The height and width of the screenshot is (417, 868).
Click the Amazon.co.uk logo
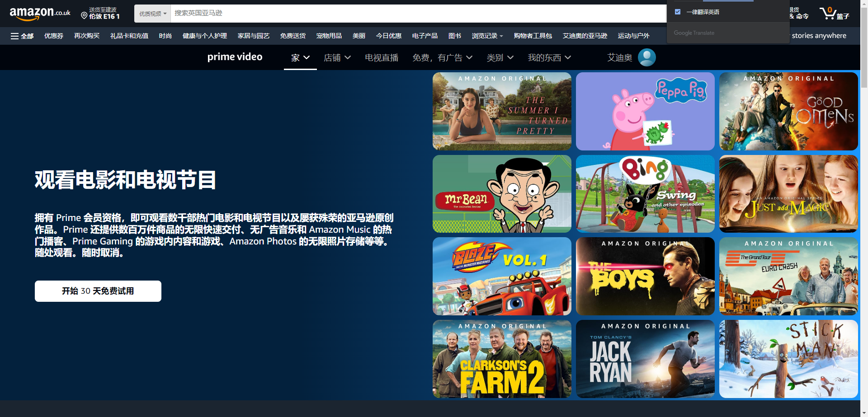point(40,14)
